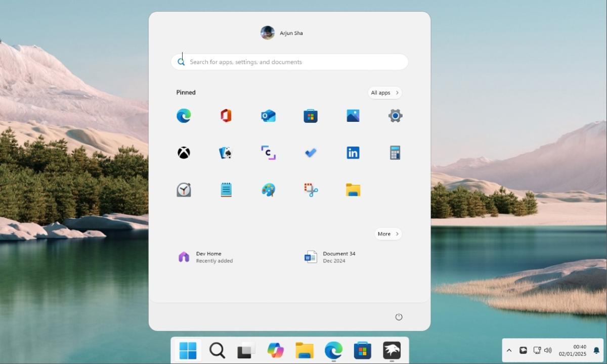Open the notification bell in the system tray
607x364 pixels.
pos(596,350)
